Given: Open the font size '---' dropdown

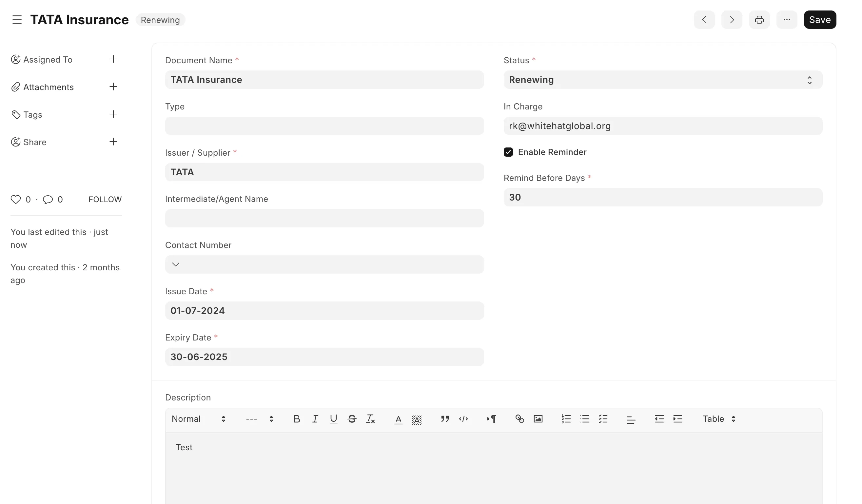Looking at the screenshot, I should (x=260, y=419).
